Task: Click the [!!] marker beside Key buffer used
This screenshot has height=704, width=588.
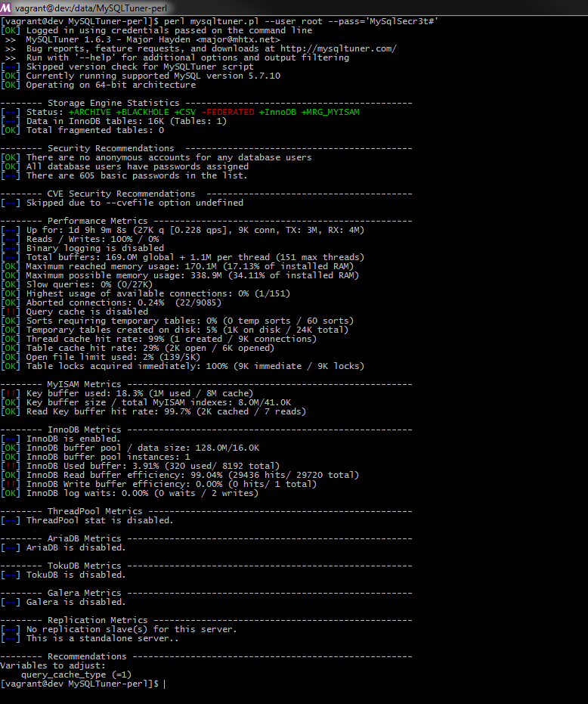Action: tap(11, 393)
